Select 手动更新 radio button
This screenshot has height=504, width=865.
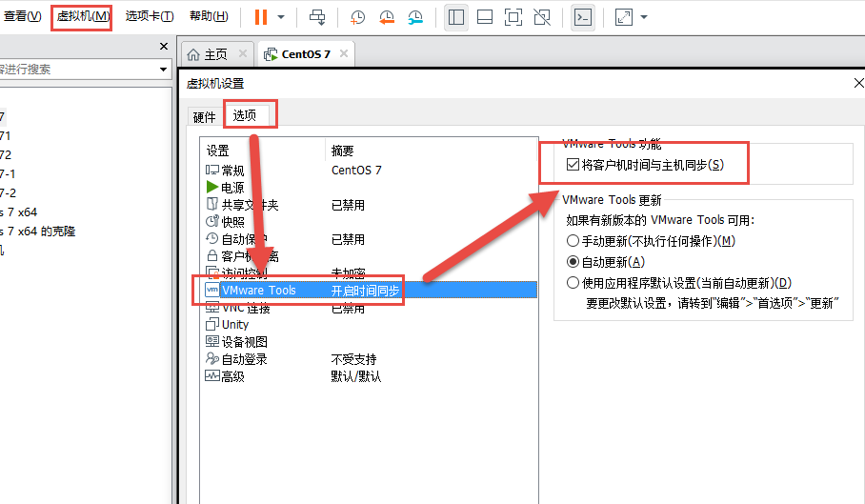(573, 241)
